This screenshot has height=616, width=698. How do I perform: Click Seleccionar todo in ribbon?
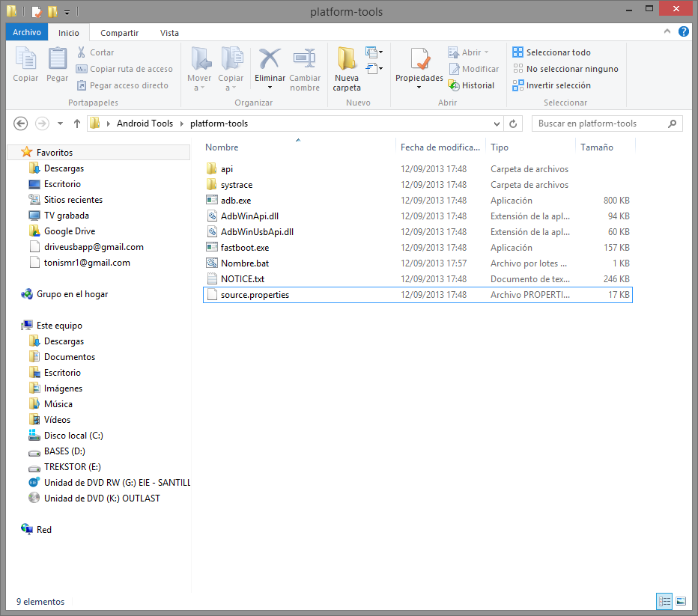[552, 52]
